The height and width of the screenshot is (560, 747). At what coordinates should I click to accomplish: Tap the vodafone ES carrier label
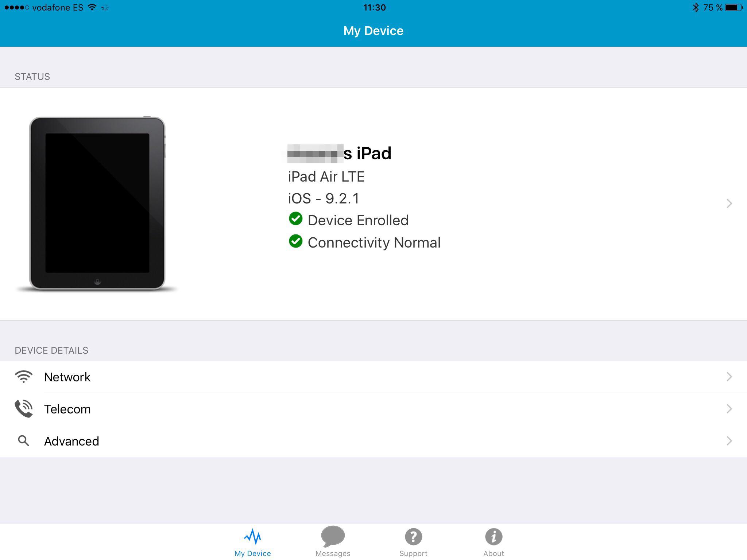pos(58,8)
